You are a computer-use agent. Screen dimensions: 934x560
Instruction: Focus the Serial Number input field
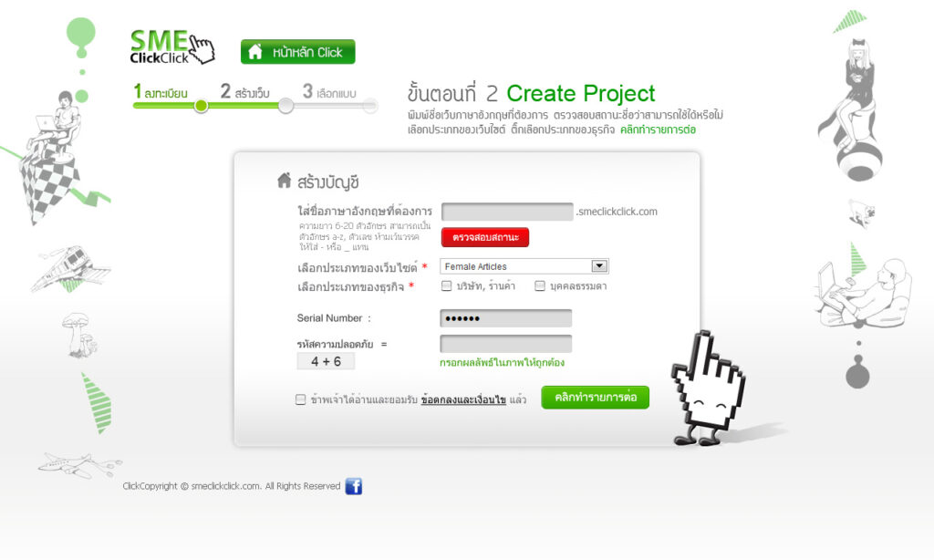tap(505, 318)
